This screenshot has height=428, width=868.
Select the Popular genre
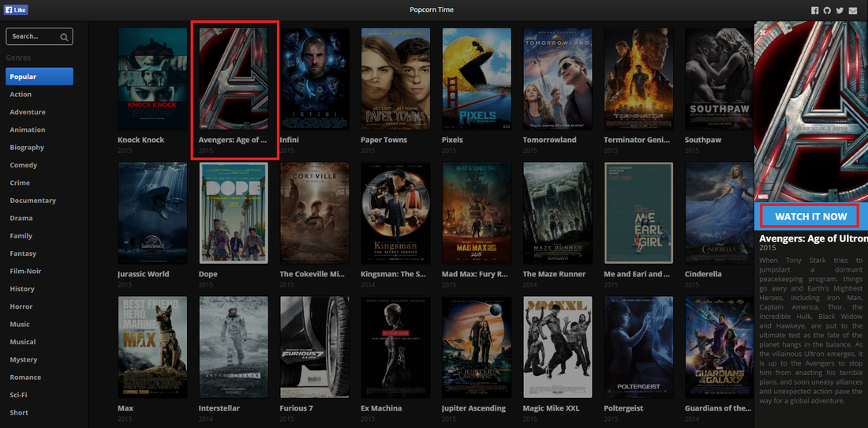pos(39,77)
